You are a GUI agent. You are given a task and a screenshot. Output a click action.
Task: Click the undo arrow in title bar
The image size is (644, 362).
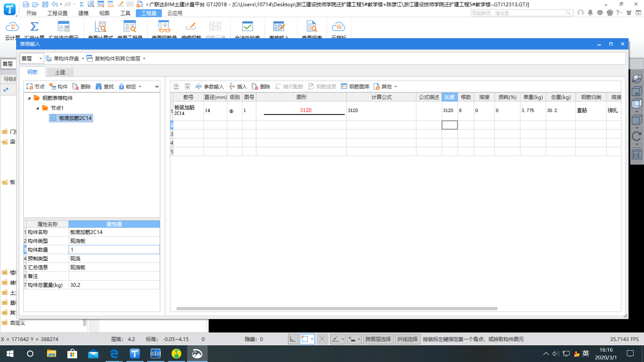click(x=55, y=4)
